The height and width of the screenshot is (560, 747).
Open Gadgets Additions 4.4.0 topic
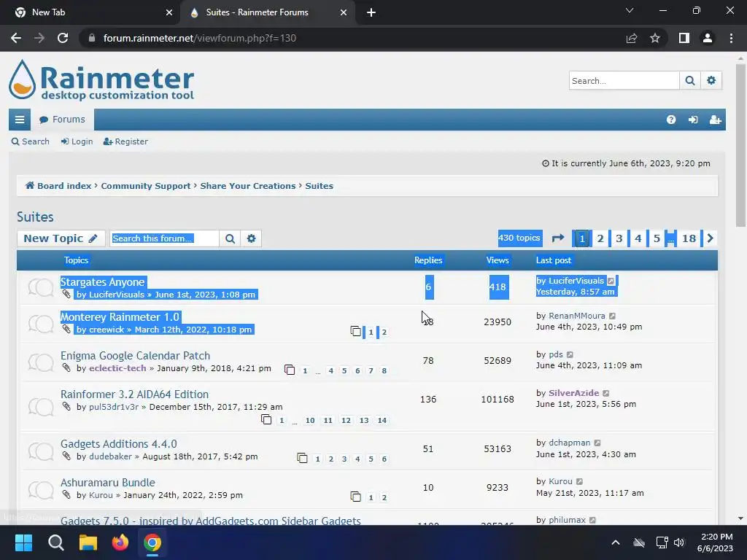point(119,444)
